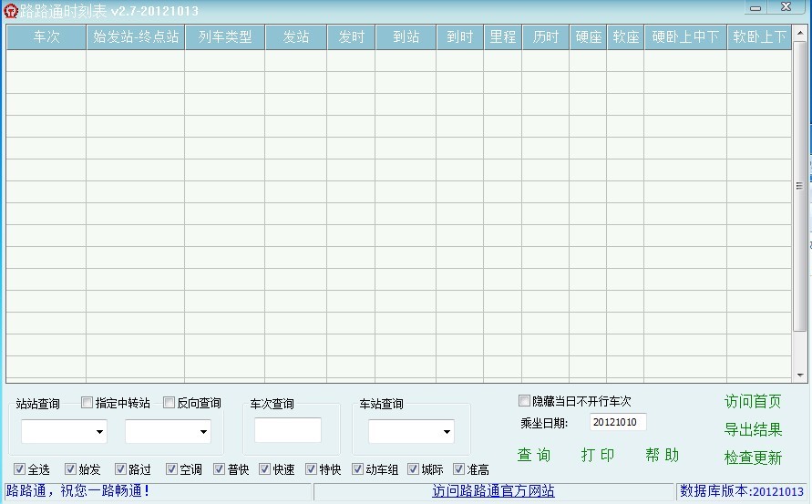Click 检查更新 to check for updates
Screen dimensions: 812x504
(x=753, y=458)
